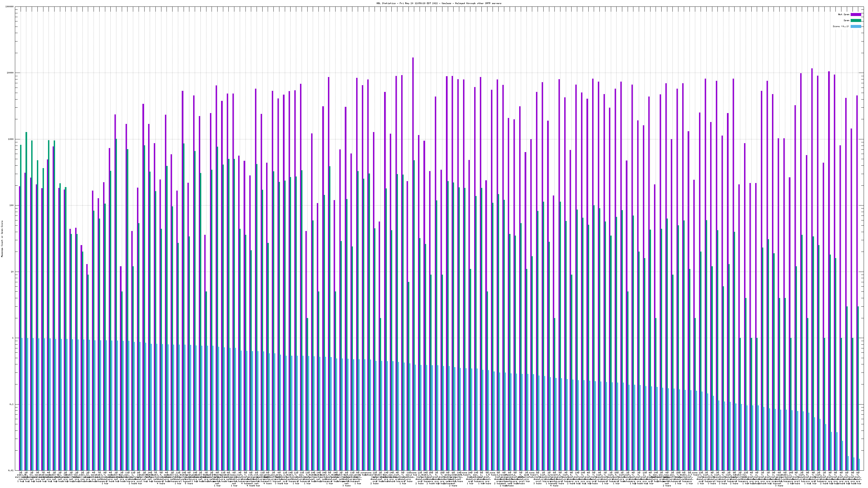Click the 1 y-axis tick label
Viewport: 868px width, 488px height.
(x=13, y=338)
